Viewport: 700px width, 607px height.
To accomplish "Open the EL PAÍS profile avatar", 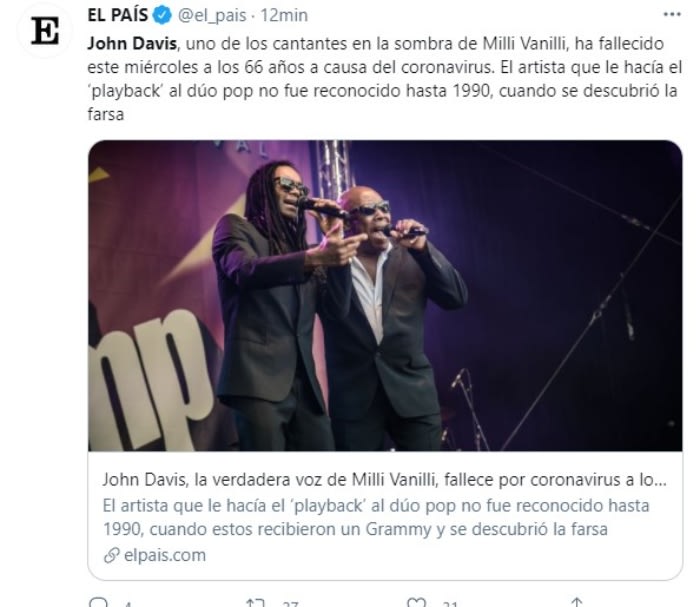I will (45, 31).
